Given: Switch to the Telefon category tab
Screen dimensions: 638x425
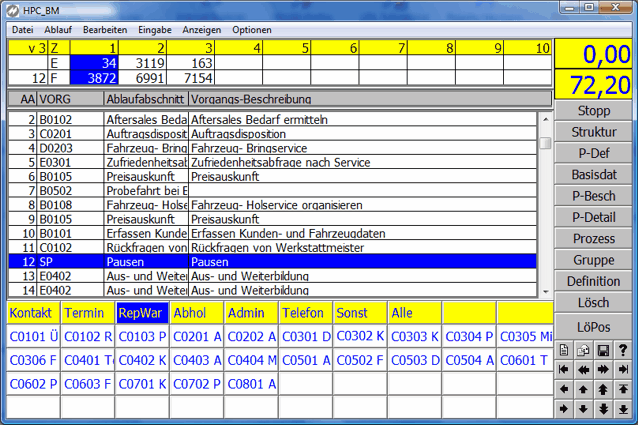Looking at the screenshot, I should (x=304, y=313).
